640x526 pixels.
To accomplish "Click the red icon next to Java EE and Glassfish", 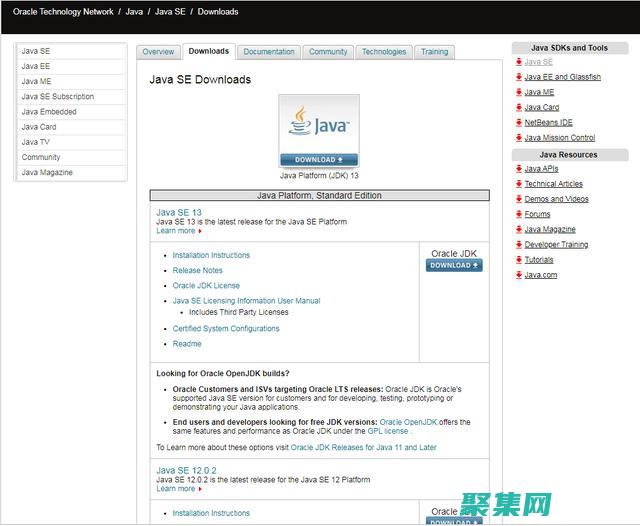I will tap(519, 77).
